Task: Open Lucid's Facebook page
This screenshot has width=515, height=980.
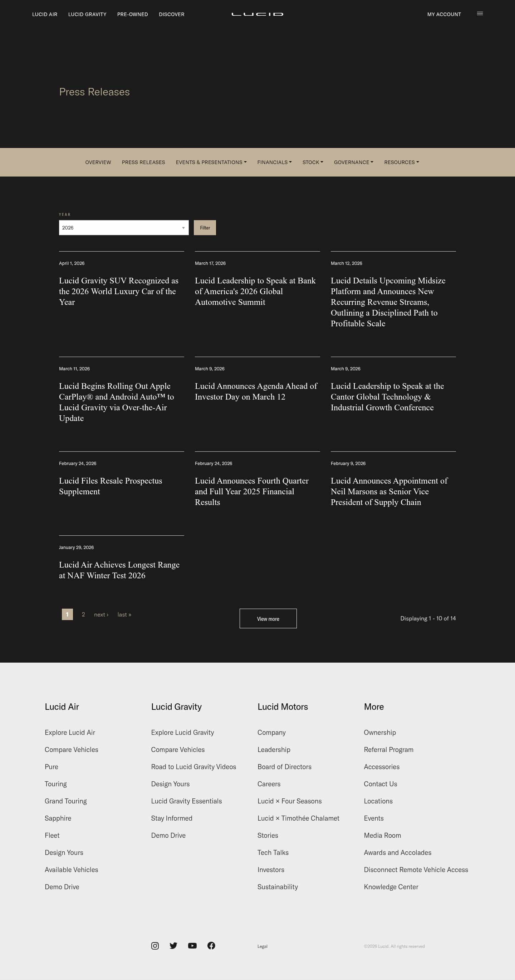Action: tap(212, 945)
